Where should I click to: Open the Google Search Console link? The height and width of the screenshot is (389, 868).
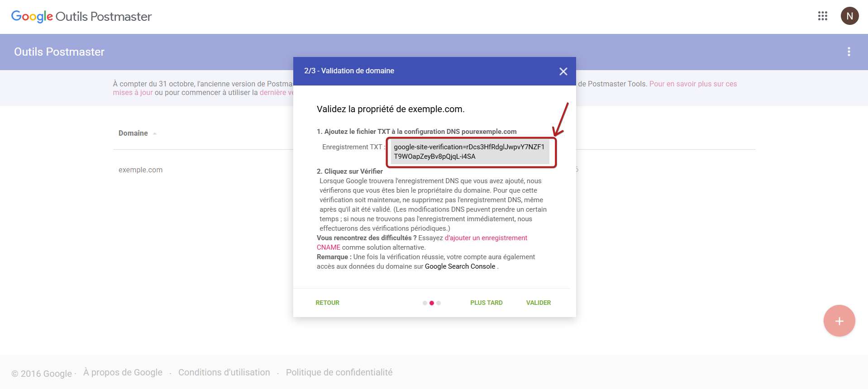click(x=460, y=266)
